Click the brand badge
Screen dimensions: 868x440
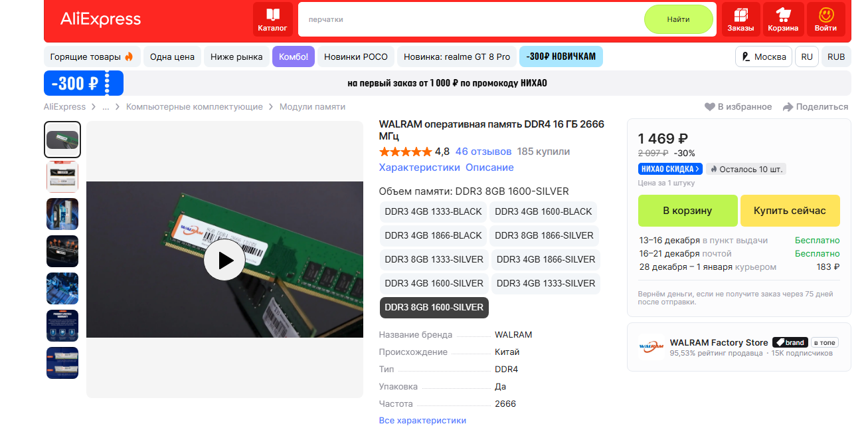coord(790,343)
